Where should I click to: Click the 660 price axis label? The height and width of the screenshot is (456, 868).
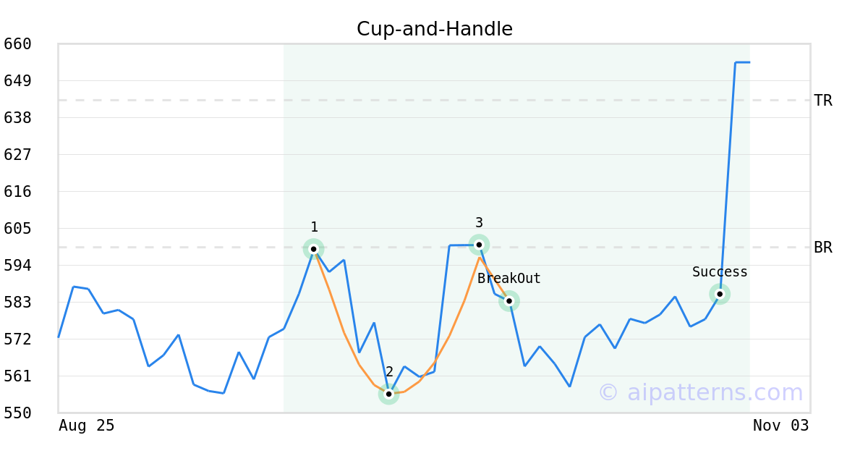[18, 44]
